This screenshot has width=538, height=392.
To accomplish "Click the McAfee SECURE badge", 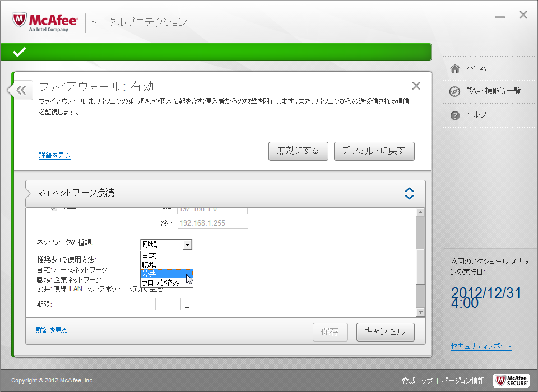I will (x=511, y=380).
